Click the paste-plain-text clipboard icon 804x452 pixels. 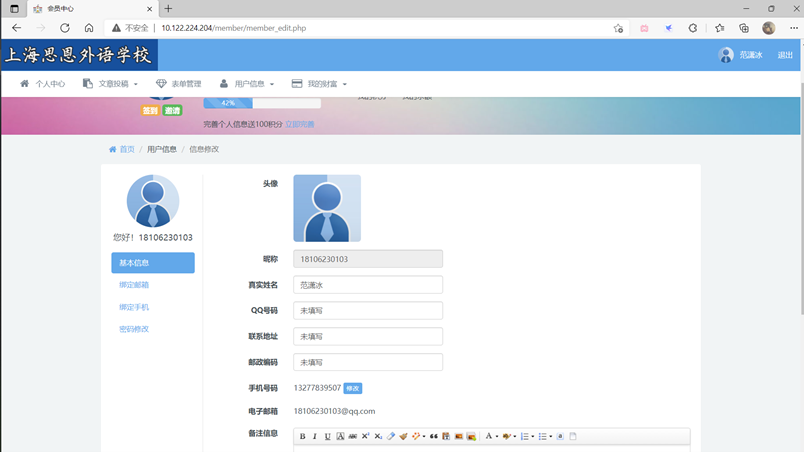[x=446, y=436]
